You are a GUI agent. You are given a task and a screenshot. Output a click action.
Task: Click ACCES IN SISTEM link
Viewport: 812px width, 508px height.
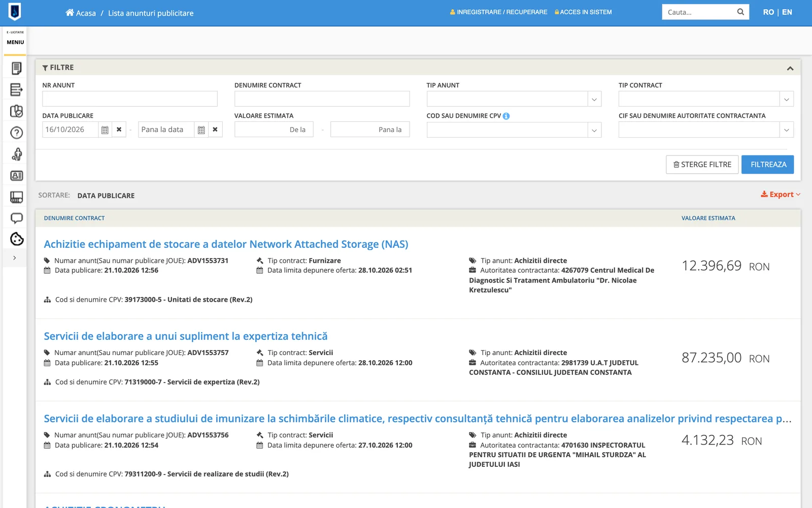pyautogui.click(x=583, y=12)
